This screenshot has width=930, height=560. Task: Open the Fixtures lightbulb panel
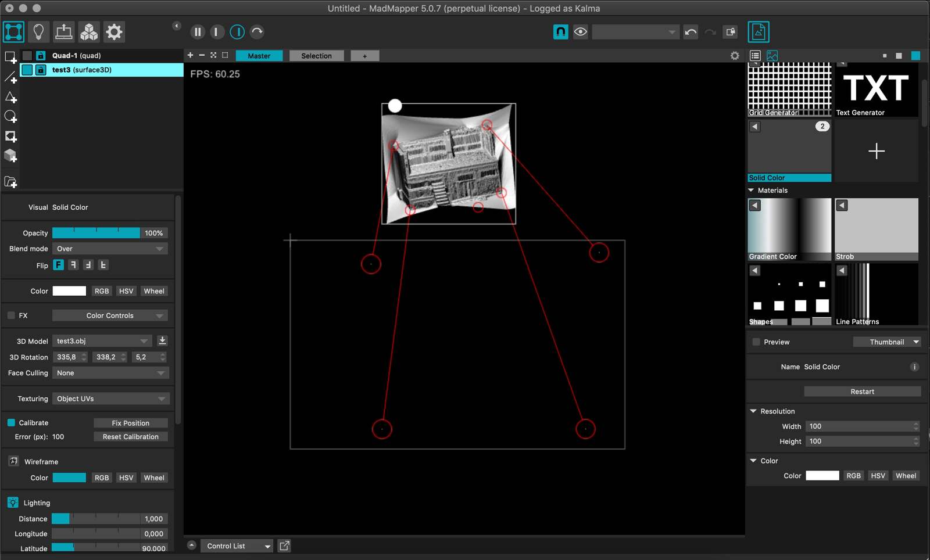(x=38, y=32)
